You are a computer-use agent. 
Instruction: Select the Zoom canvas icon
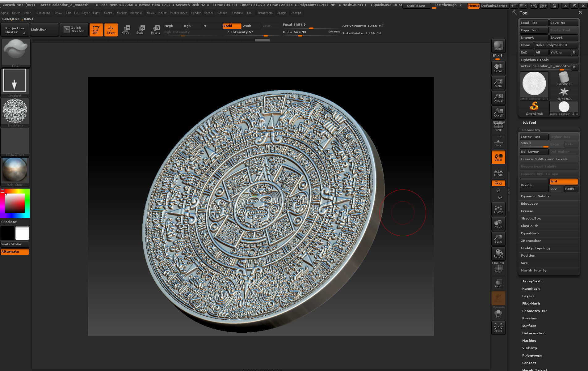498,83
